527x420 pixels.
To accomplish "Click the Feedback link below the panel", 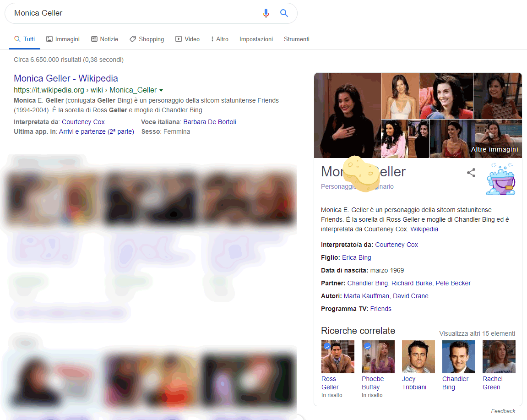I will tap(503, 411).
